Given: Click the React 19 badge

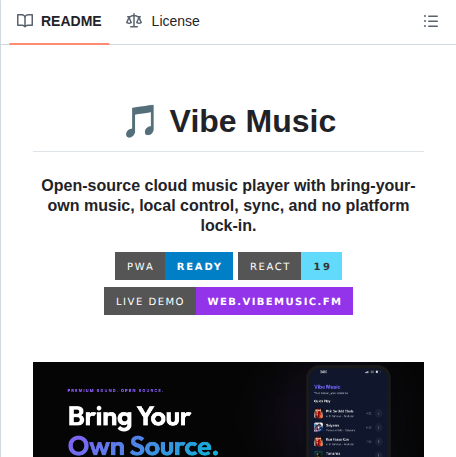Looking at the screenshot, I should (x=290, y=266).
